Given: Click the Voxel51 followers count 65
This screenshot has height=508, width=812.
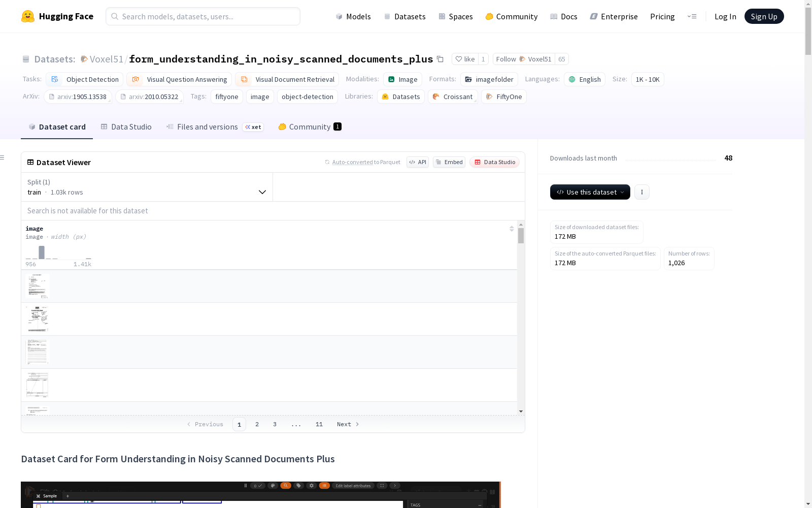Looking at the screenshot, I should click(561, 59).
